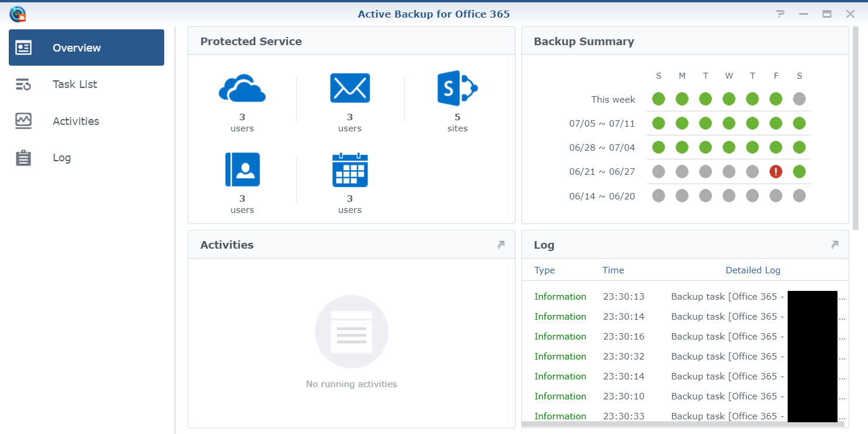Click the Protected Service panel title
Viewport: 868px width, 434px height.
point(251,42)
